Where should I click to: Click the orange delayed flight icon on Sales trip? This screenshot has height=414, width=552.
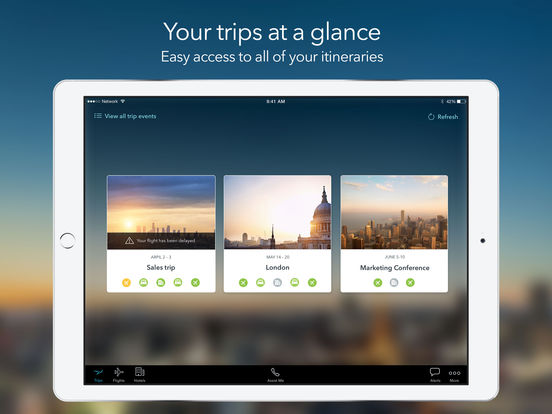pos(126,282)
